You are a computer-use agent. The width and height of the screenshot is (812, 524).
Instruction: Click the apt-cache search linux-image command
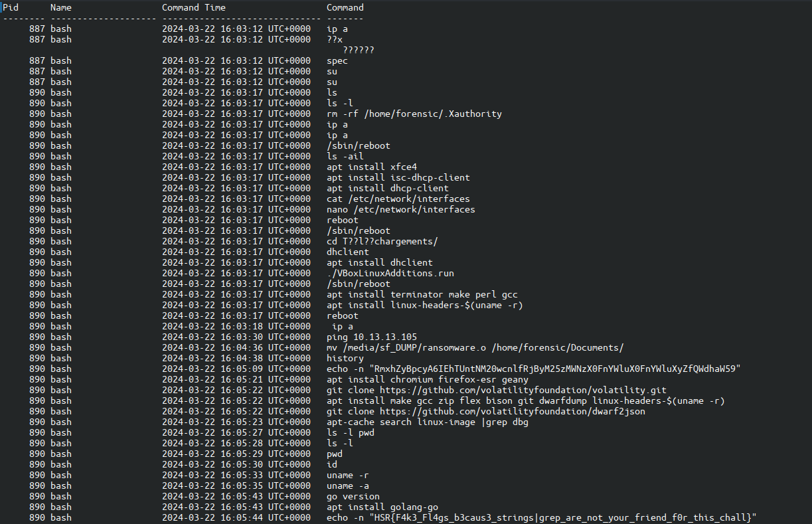pyautogui.click(x=428, y=422)
